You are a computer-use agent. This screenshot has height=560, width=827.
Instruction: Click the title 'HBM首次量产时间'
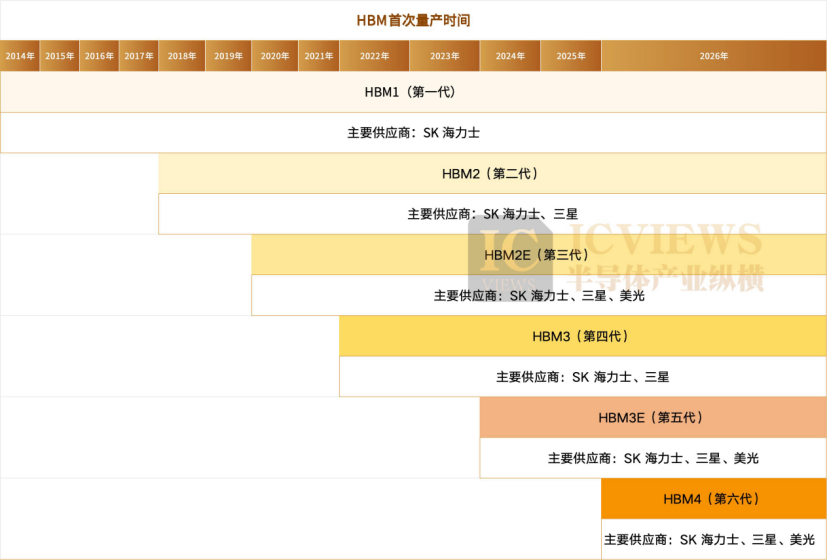click(x=413, y=21)
